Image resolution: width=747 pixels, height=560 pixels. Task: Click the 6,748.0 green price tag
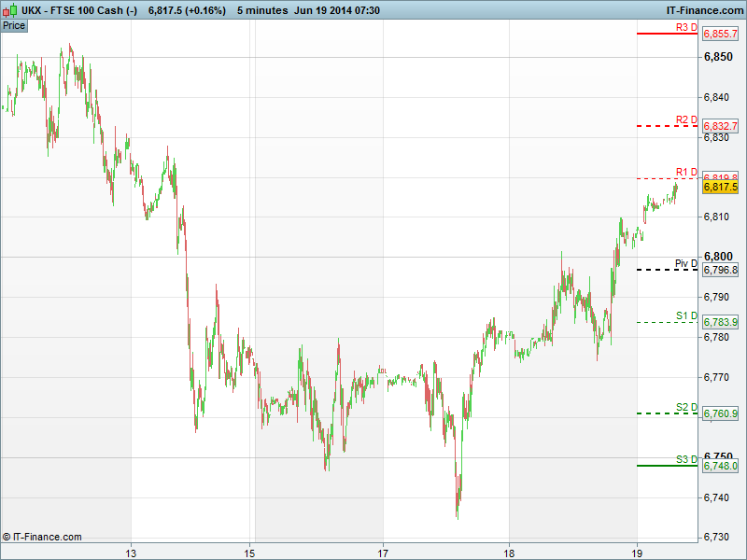coord(720,466)
